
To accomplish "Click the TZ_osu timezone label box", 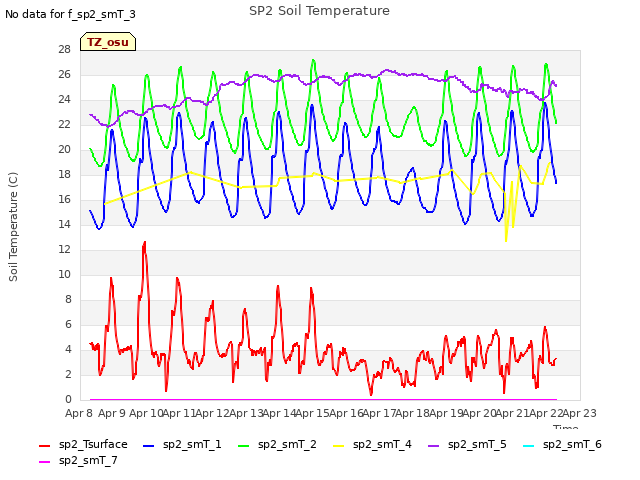I will (x=108, y=42).
